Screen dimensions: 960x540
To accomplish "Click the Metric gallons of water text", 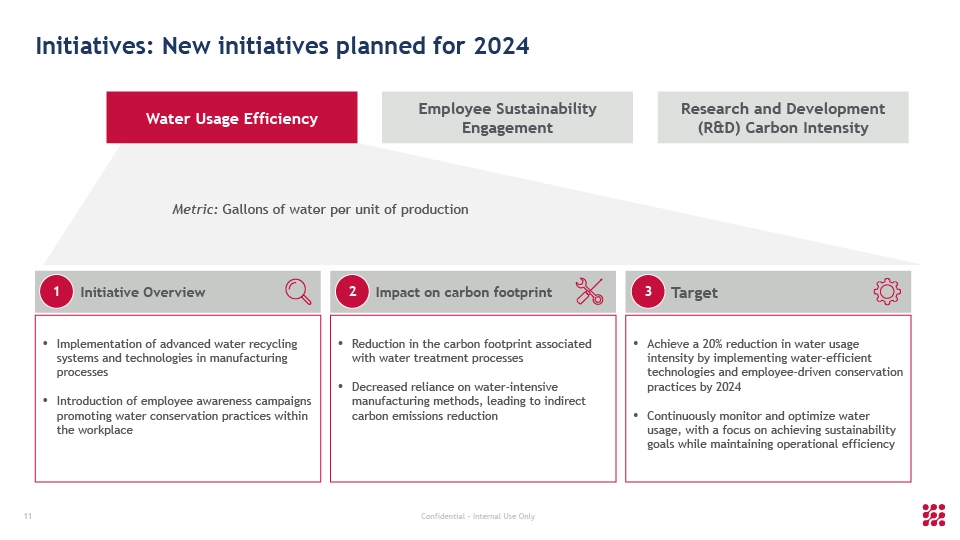I will [x=320, y=209].
